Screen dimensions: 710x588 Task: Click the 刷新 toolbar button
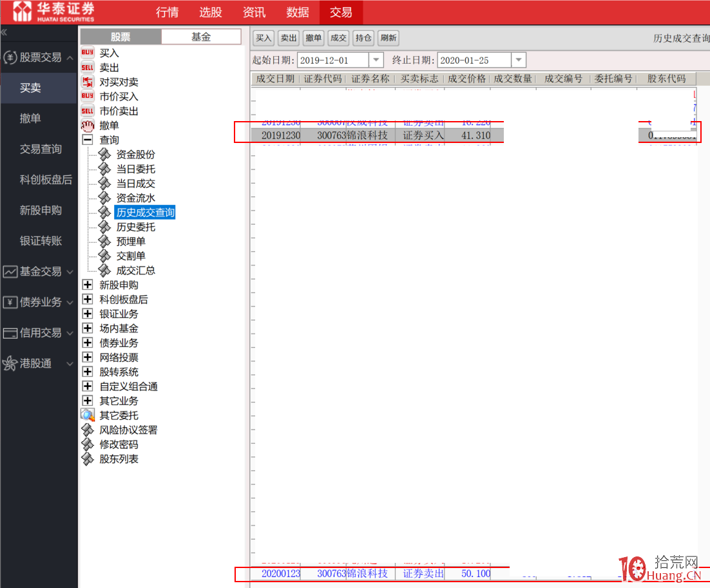click(389, 38)
